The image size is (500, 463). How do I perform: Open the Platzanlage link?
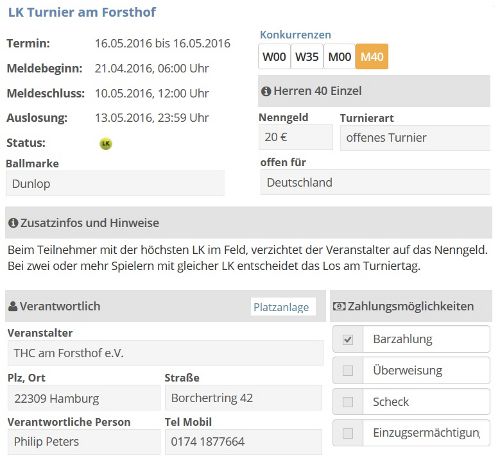pos(281,307)
